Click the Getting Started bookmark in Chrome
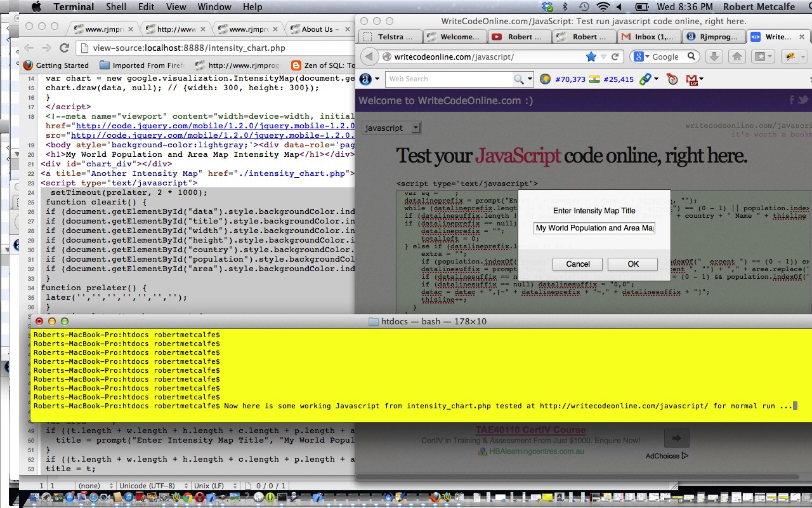This screenshot has height=508, width=812. pos(56,65)
